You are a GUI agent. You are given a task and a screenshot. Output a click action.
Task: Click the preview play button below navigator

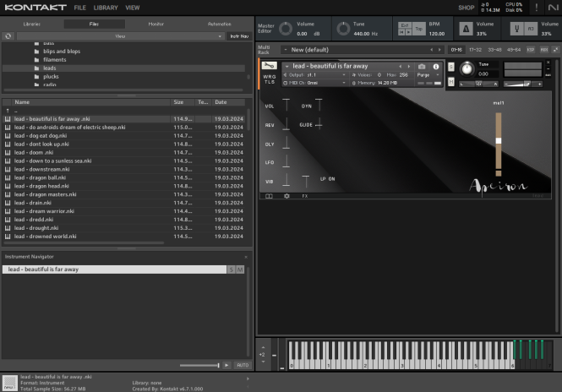[226, 365]
